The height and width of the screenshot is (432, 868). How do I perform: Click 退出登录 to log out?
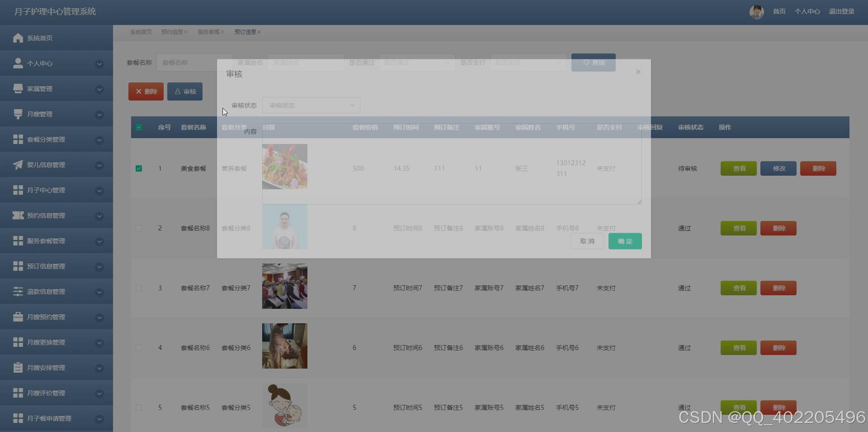[841, 11]
